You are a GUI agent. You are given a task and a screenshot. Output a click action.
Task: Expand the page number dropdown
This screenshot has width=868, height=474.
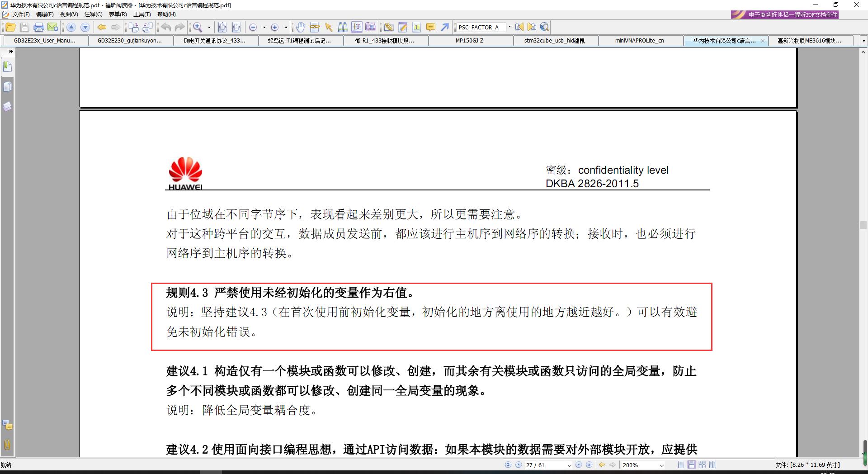[570, 465]
